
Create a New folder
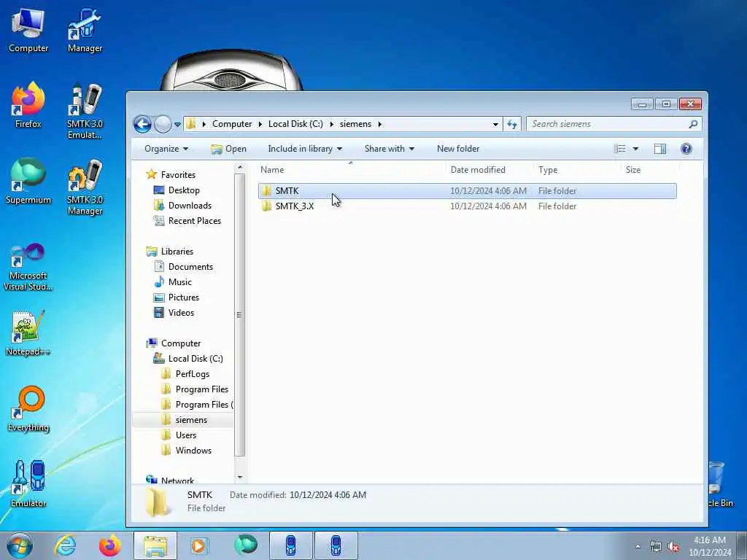tap(458, 149)
